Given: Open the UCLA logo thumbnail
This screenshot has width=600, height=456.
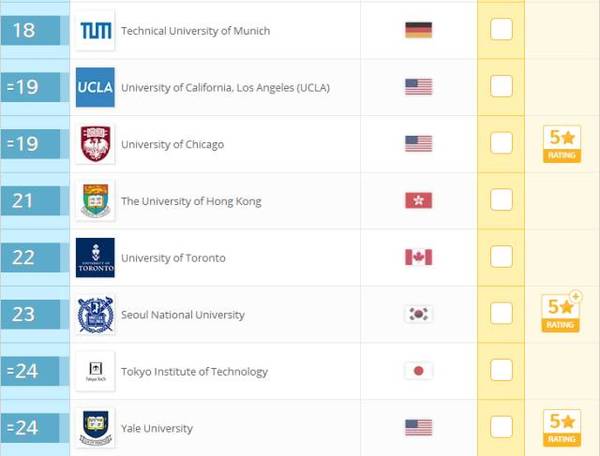Looking at the screenshot, I should [x=95, y=87].
